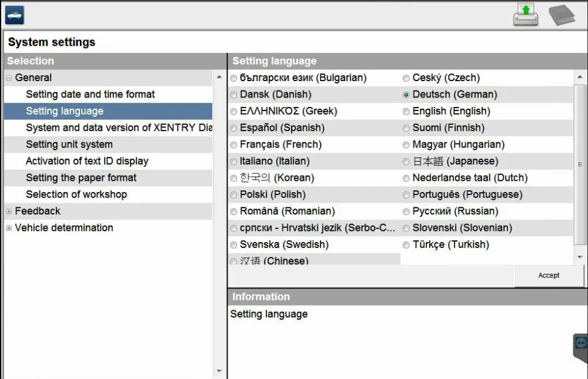Click the printer icon with green arrow
The image size is (588, 379).
click(526, 15)
